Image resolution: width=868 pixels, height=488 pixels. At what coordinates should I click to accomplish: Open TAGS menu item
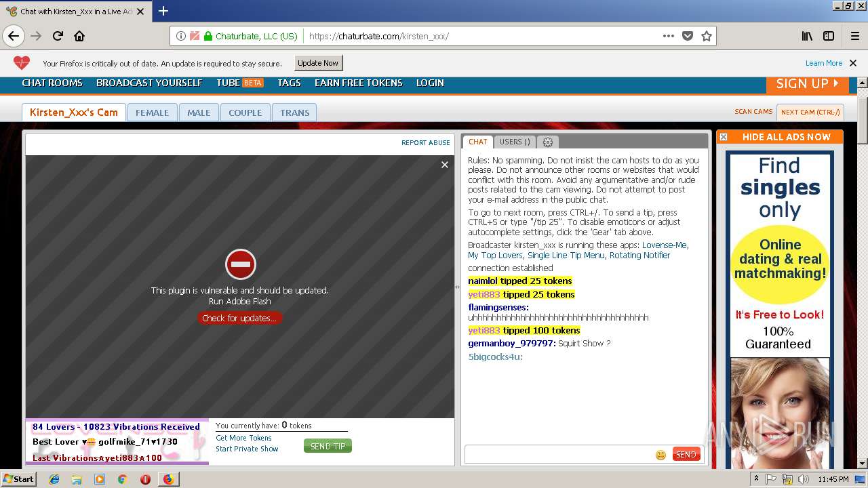(289, 83)
